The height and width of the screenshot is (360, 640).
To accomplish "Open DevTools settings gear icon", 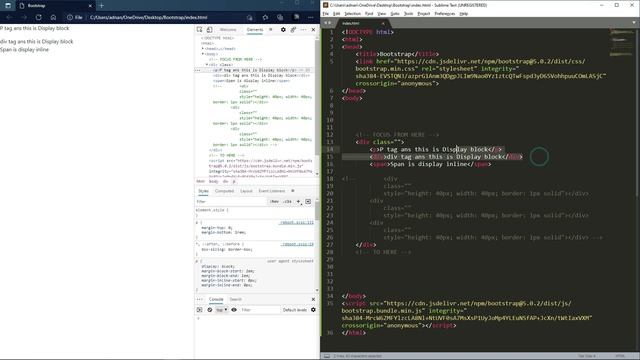I will [x=283, y=30].
